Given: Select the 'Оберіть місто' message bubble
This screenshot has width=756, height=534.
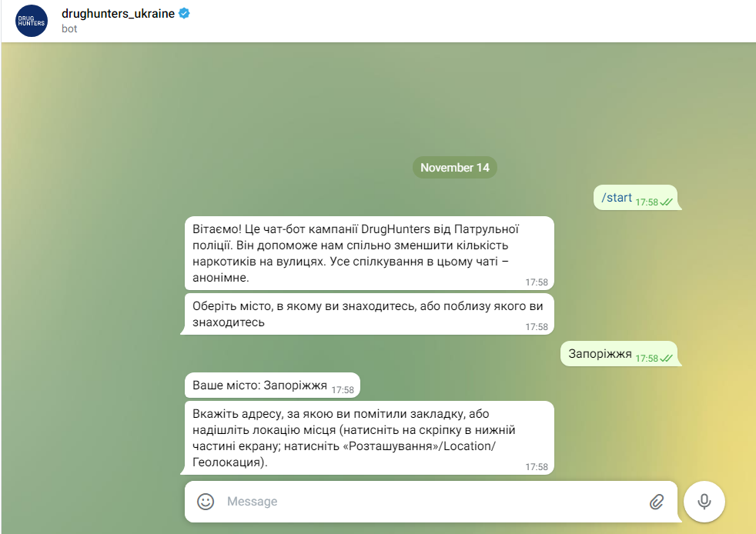Looking at the screenshot, I should click(370, 314).
